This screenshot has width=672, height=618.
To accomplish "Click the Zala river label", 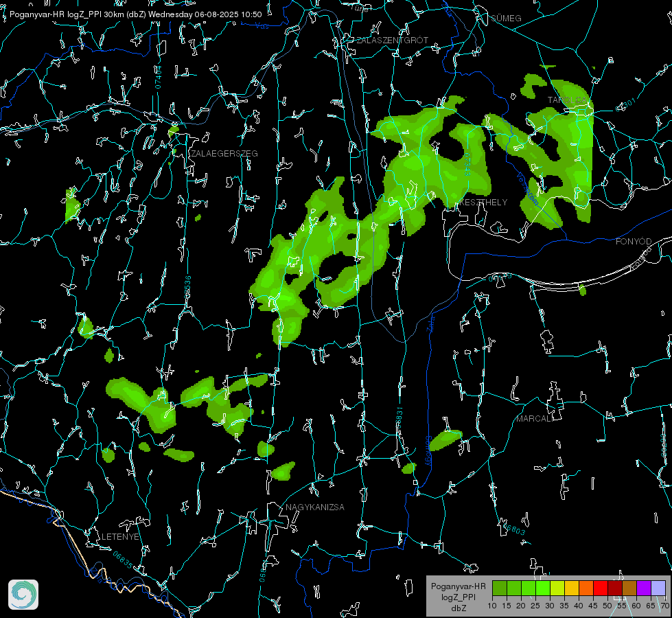I will point(430,324).
